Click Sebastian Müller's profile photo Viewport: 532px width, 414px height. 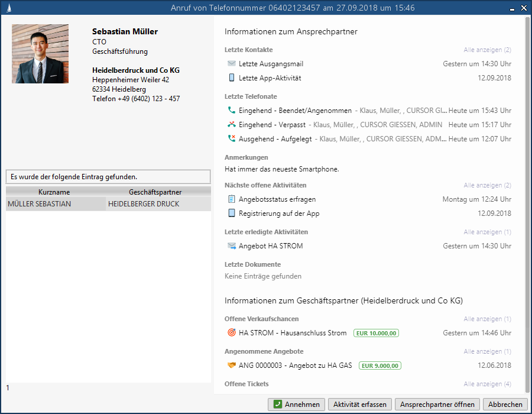(40, 54)
